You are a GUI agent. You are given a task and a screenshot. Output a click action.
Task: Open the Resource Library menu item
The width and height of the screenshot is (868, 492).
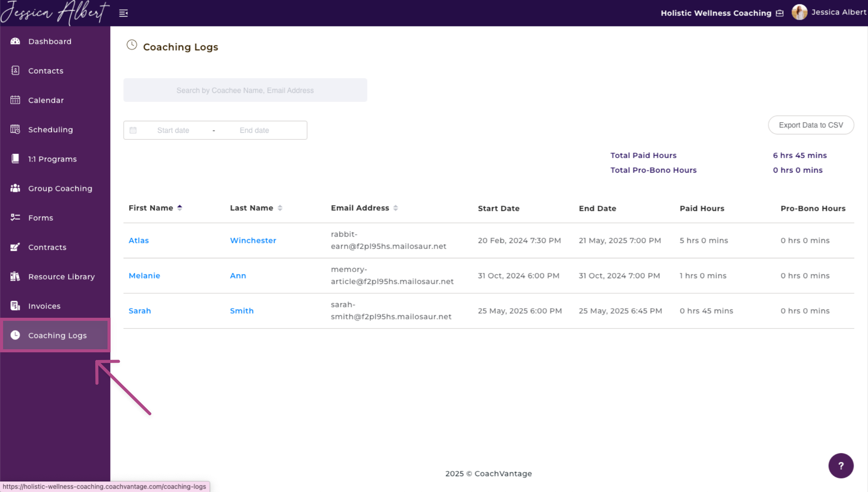coord(55,277)
